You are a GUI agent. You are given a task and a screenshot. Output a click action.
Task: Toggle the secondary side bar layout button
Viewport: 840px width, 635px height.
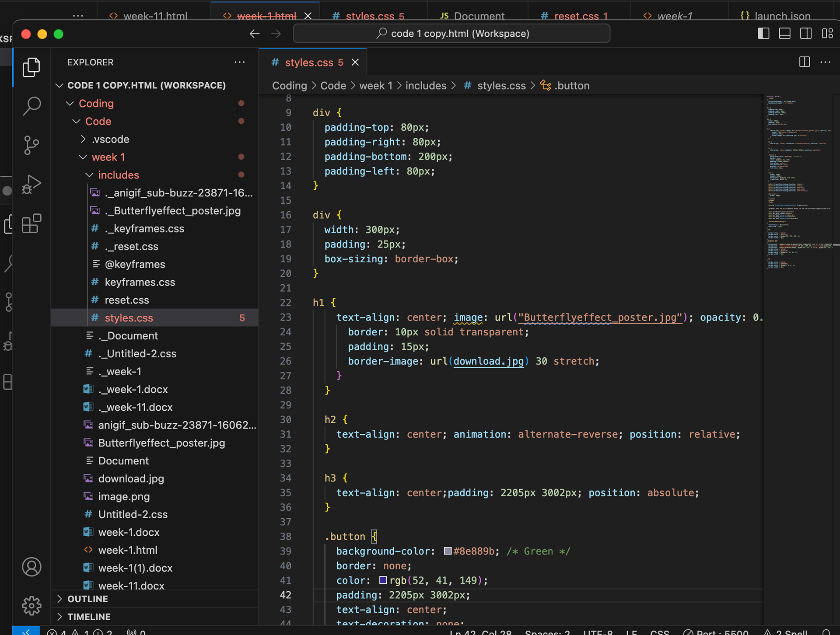tap(805, 34)
